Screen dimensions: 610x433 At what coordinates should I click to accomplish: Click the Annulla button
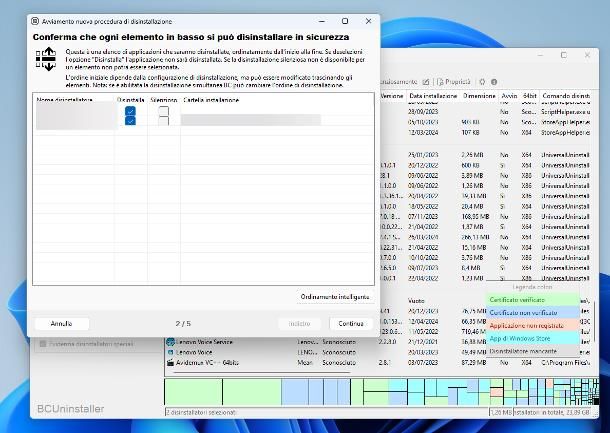[61, 324]
